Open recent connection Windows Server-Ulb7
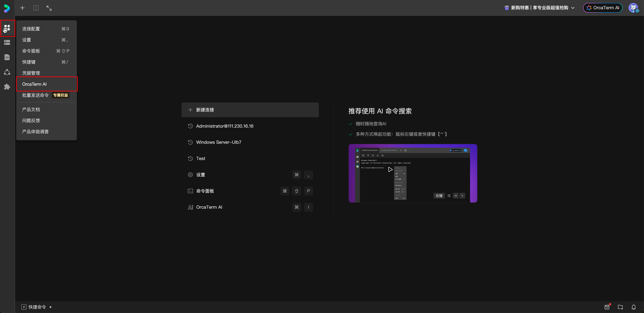Viewport: 644px width, 313px height. [218, 142]
